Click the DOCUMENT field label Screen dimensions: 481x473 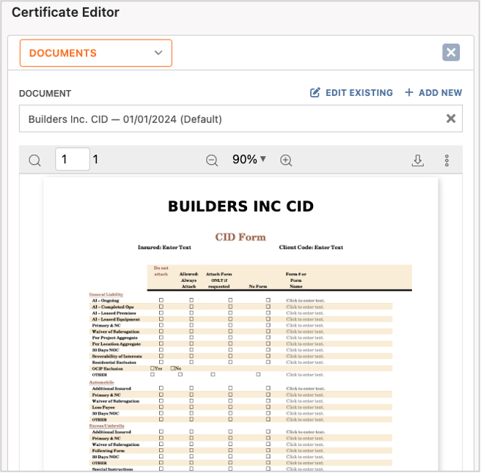pos(45,93)
